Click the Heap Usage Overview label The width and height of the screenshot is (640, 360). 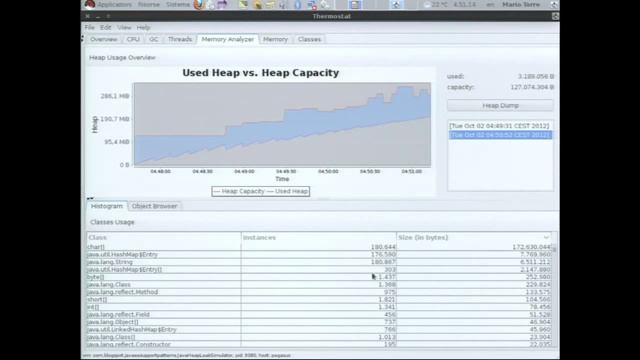click(122, 58)
